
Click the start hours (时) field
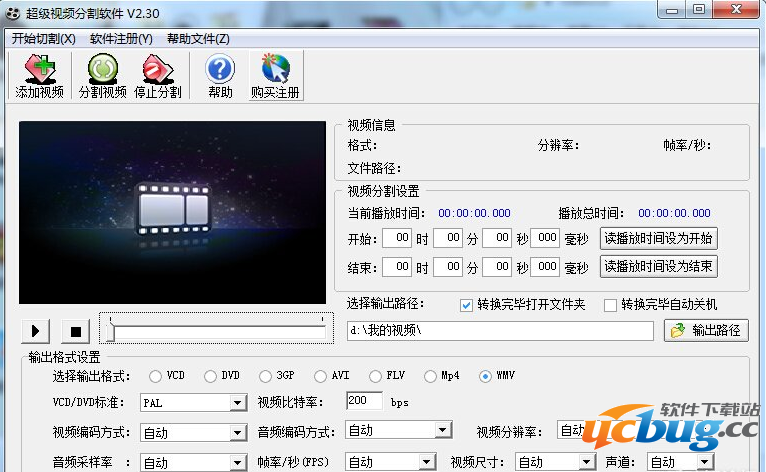(397, 238)
